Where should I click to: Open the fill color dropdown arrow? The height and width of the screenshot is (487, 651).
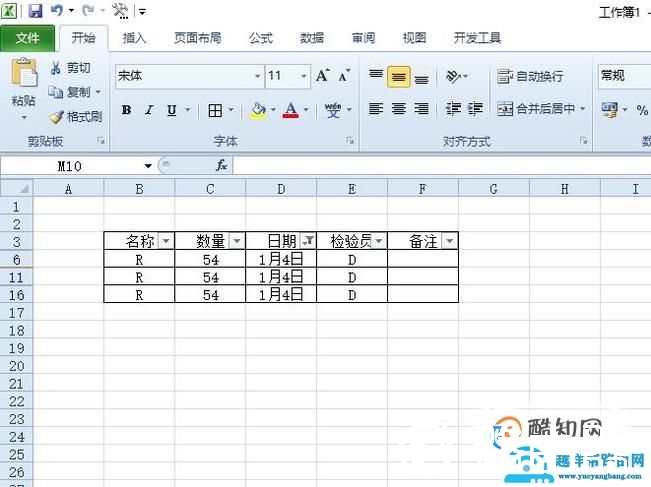click(x=273, y=110)
